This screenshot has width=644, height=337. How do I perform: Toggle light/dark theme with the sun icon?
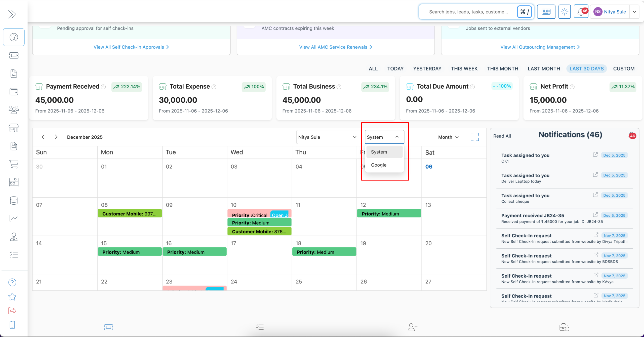click(x=565, y=12)
